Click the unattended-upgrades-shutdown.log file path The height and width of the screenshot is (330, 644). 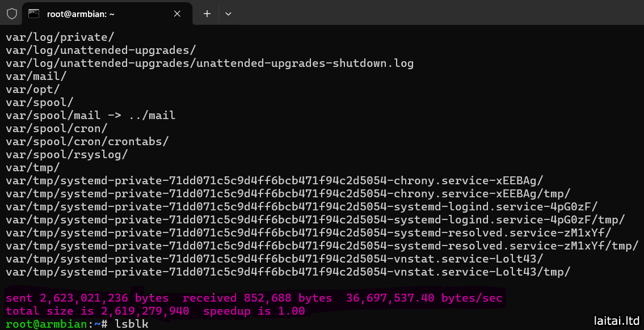(x=210, y=64)
